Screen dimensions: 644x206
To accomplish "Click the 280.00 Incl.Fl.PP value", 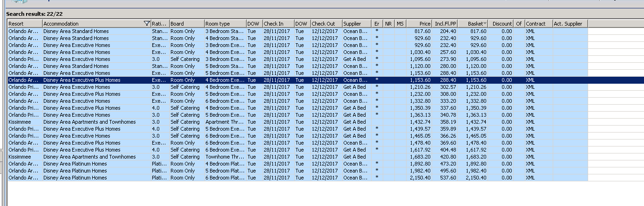I will click(x=447, y=66).
